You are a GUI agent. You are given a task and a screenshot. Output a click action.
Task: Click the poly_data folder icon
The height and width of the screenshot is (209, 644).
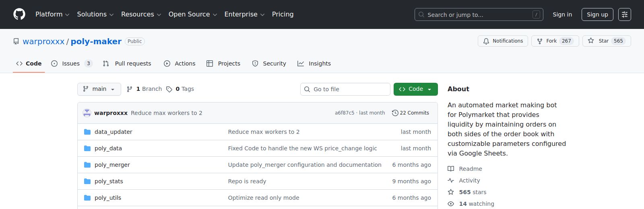87,148
